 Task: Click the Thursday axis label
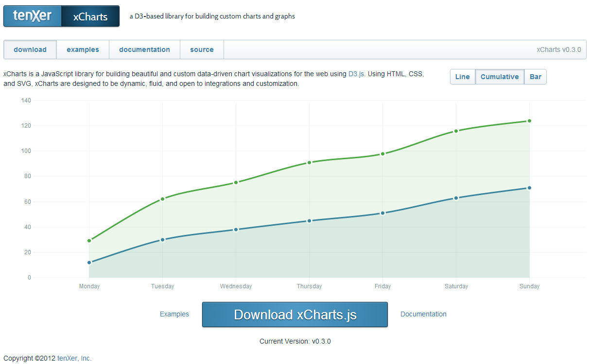(310, 286)
